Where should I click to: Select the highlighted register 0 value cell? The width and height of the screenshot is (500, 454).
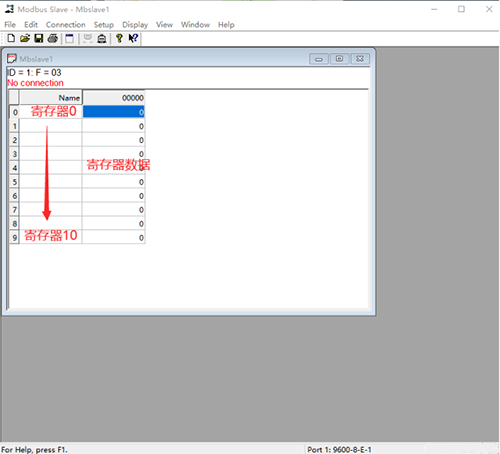point(114,112)
